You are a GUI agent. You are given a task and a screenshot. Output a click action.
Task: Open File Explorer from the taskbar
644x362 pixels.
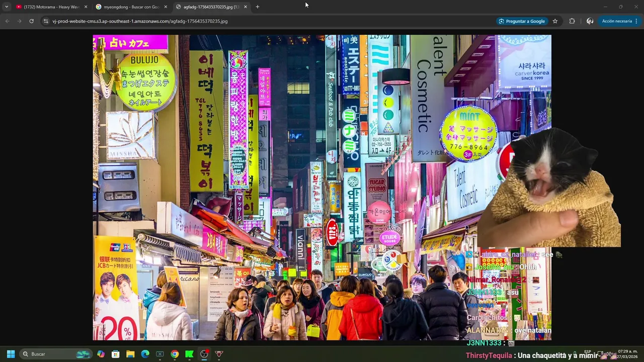pos(130,354)
